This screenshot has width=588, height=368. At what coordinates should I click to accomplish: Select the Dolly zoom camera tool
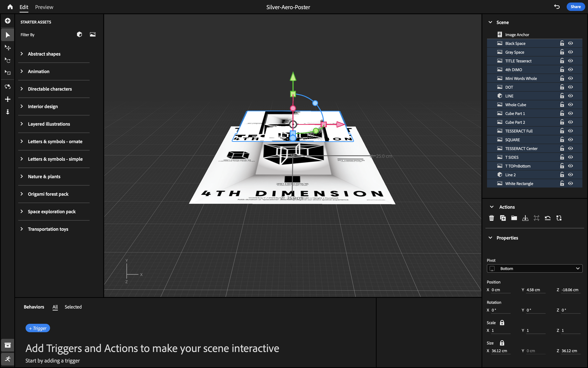(x=8, y=112)
